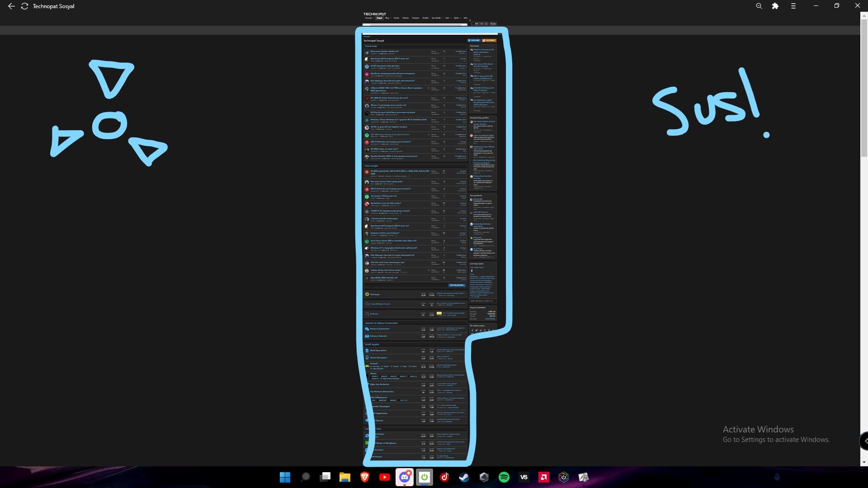The image size is (868, 488).
Task: Open the magnifier search icon in title bar
Action: pos(759,6)
